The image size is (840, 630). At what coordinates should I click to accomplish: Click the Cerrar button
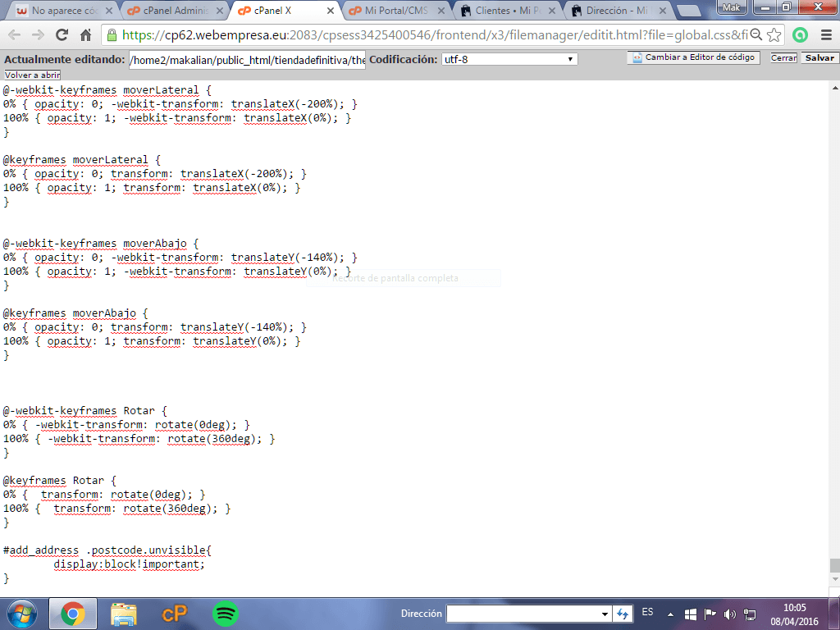(x=783, y=58)
